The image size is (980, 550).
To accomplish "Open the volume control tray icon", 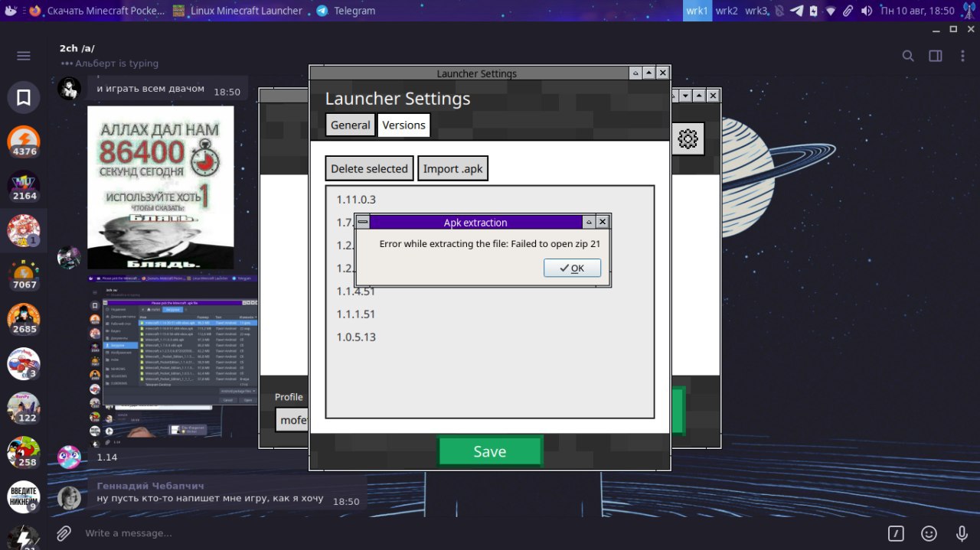I will (867, 11).
